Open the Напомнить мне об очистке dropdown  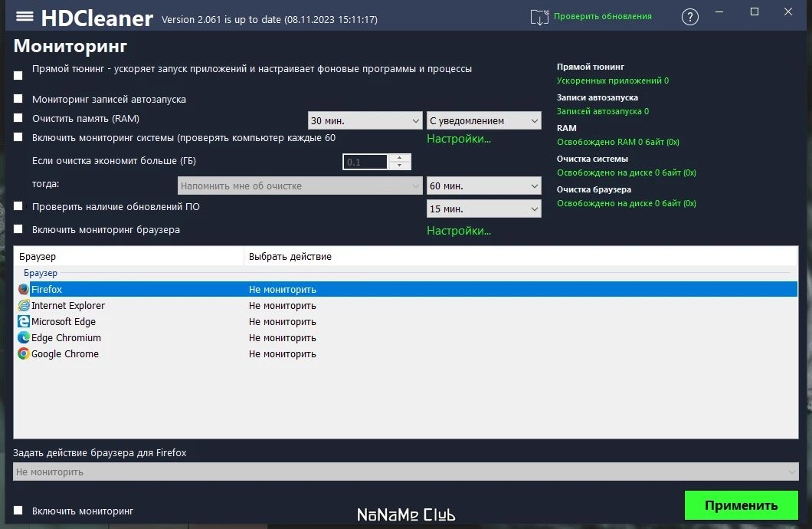300,186
